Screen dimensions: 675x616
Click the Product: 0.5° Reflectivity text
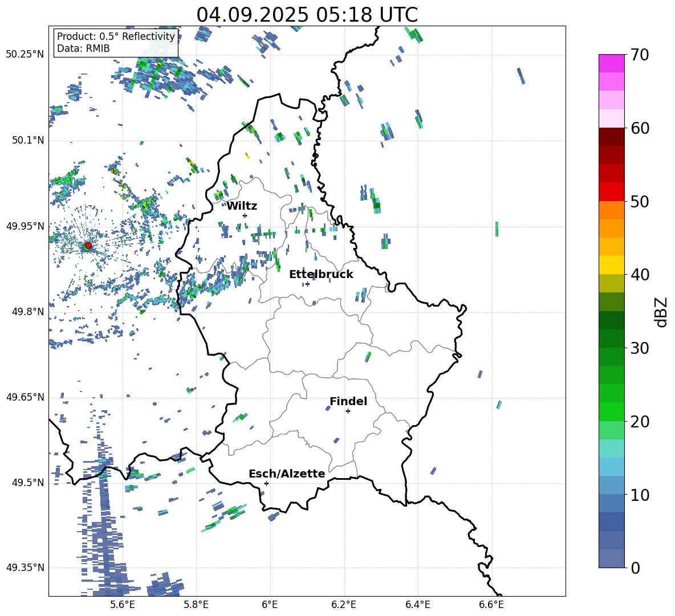coord(116,36)
